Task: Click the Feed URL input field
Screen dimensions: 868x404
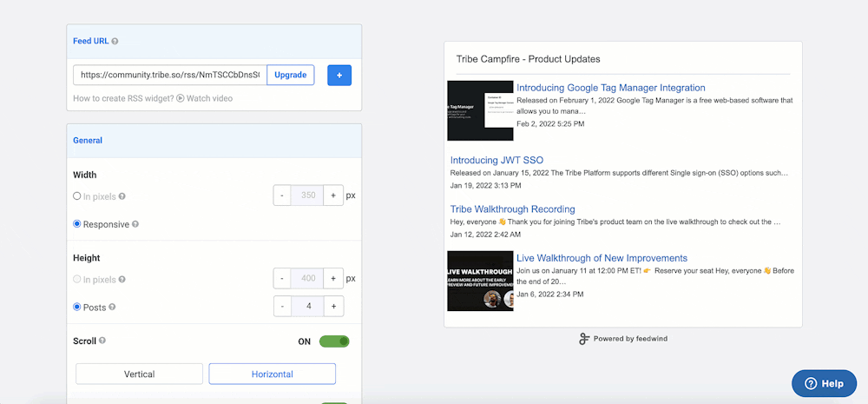Action: 170,75
